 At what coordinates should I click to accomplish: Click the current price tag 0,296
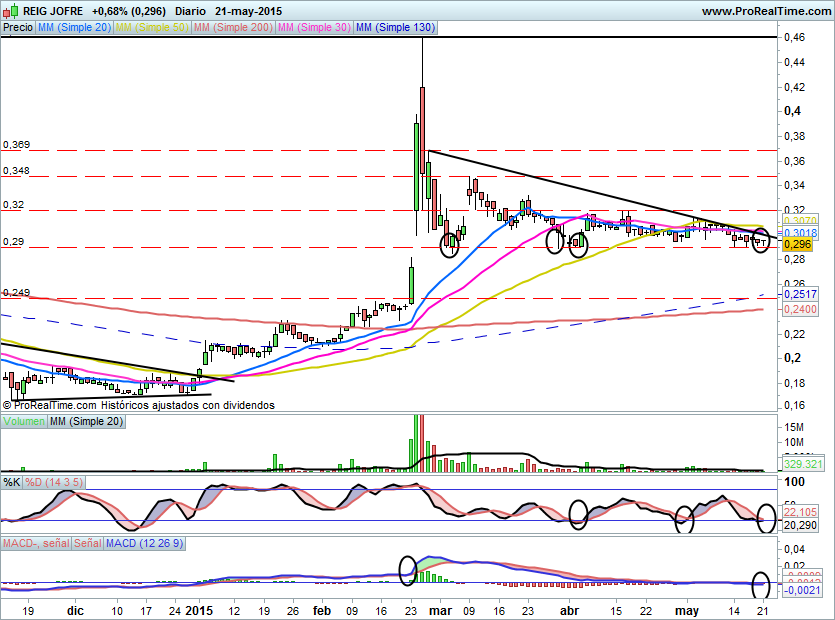(797, 244)
